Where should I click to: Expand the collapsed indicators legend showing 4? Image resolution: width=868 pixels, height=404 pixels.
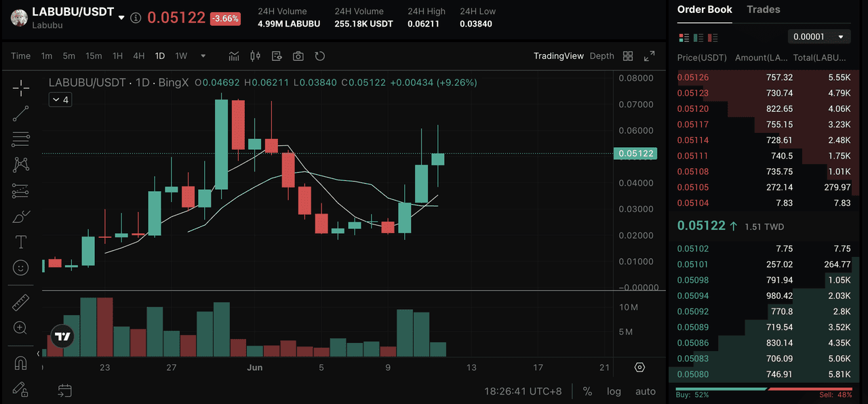pyautogui.click(x=60, y=100)
